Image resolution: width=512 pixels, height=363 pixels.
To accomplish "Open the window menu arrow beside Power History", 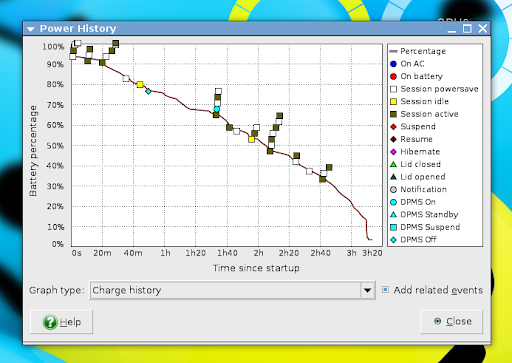I will pyautogui.click(x=31, y=29).
